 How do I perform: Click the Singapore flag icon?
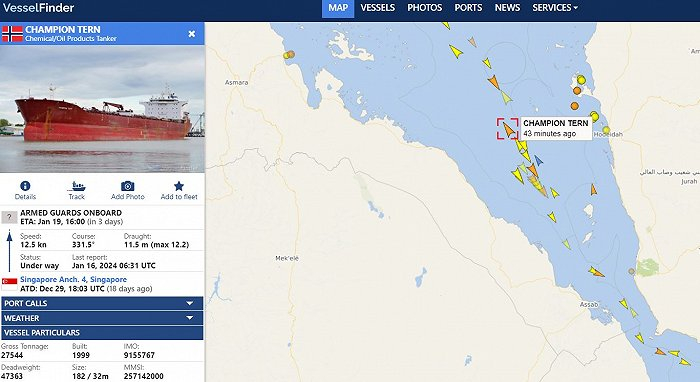(9, 283)
